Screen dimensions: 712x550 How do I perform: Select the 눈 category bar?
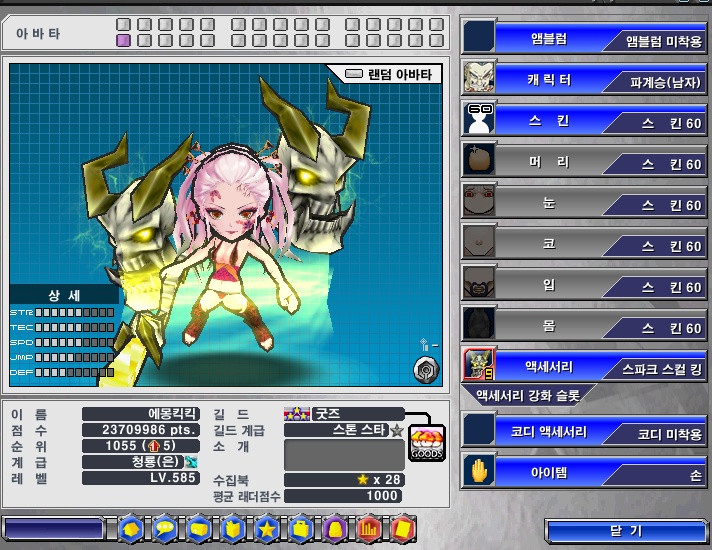click(549, 202)
